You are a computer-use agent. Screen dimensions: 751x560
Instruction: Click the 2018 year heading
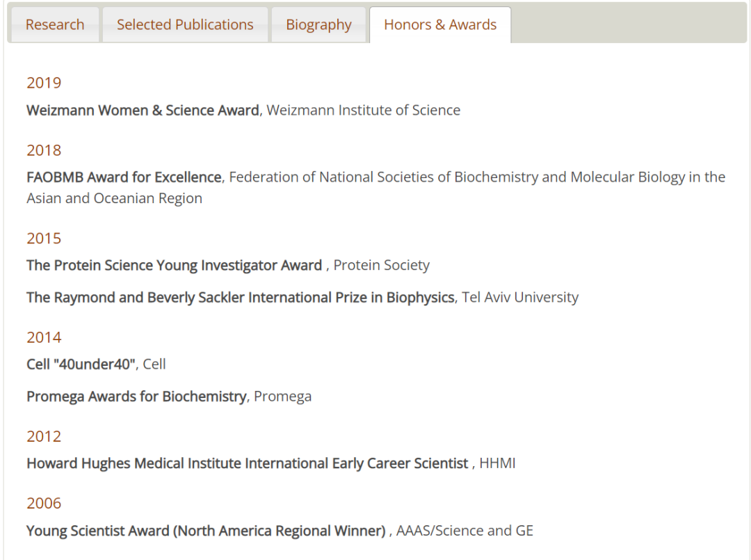point(44,150)
